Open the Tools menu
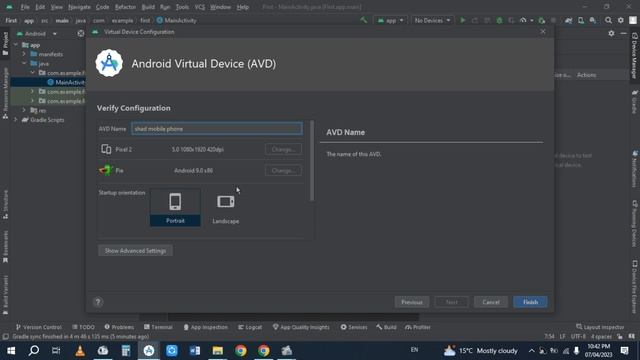The height and width of the screenshot is (360, 640). coord(182,7)
